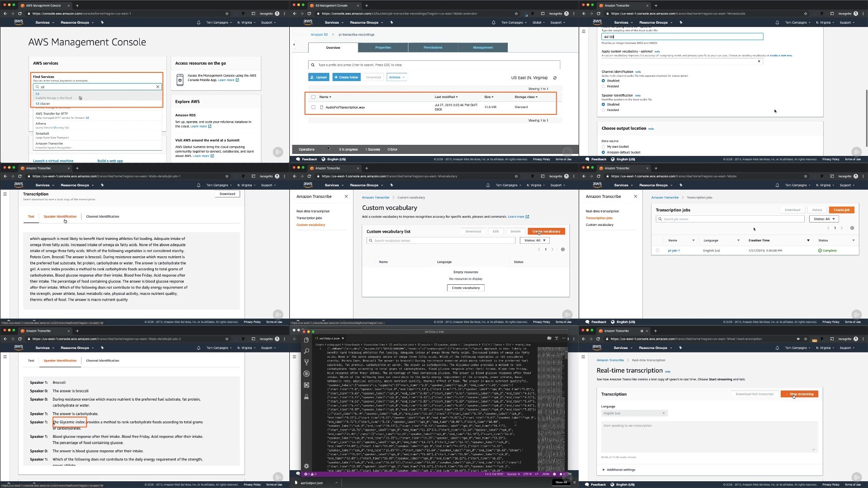Click errors and warnings in VS Code status bar

pos(310,474)
